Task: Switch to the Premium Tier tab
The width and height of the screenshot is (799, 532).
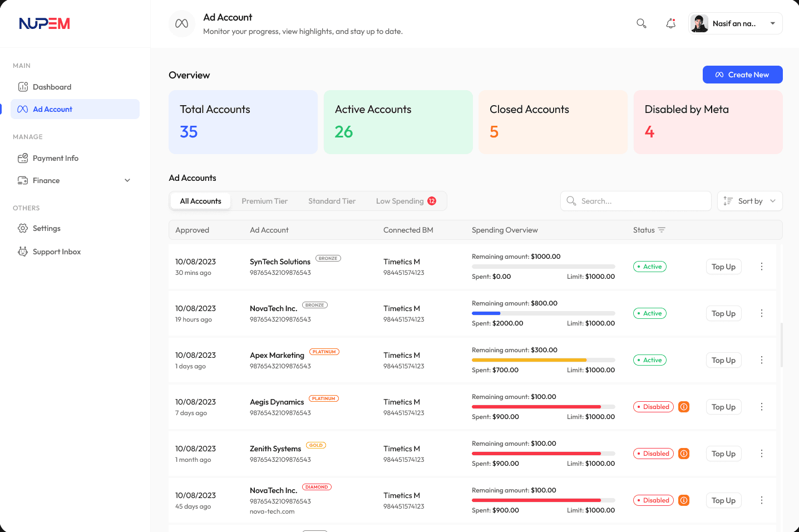Action: (x=264, y=201)
